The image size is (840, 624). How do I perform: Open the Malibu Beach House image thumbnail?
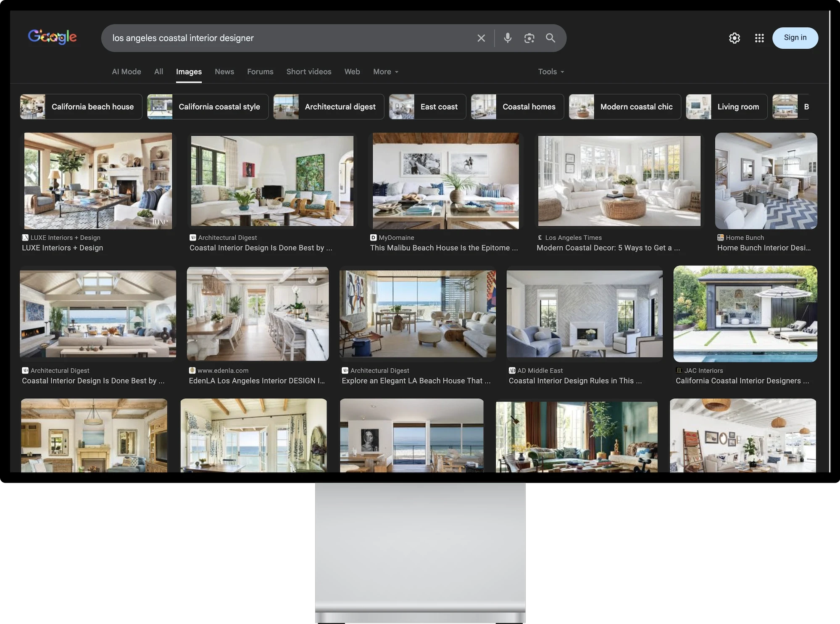445,181
